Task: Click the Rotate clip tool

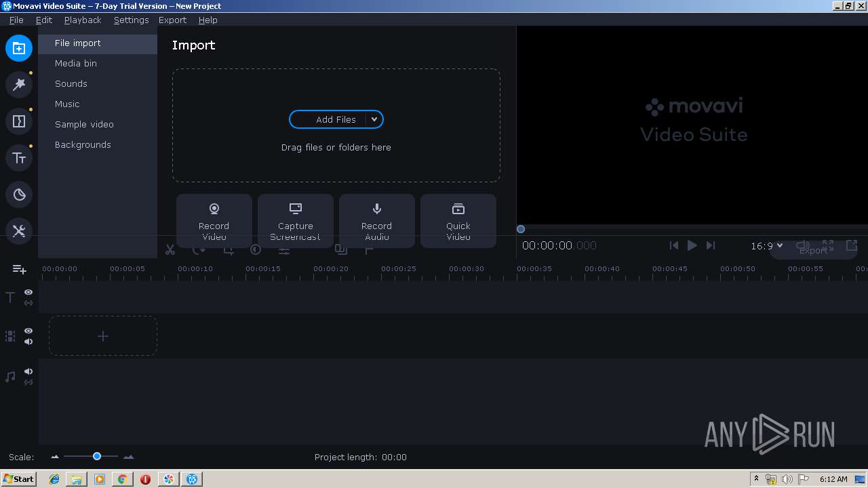Action: pos(199,250)
